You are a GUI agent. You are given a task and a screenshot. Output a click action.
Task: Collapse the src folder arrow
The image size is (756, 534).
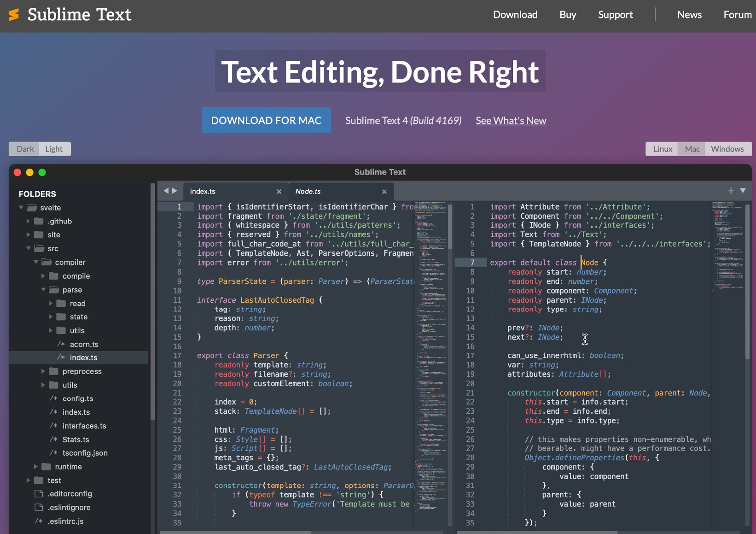pos(29,248)
